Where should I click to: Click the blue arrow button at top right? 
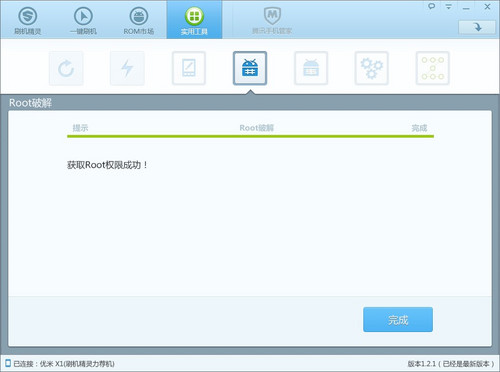coord(477,27)
